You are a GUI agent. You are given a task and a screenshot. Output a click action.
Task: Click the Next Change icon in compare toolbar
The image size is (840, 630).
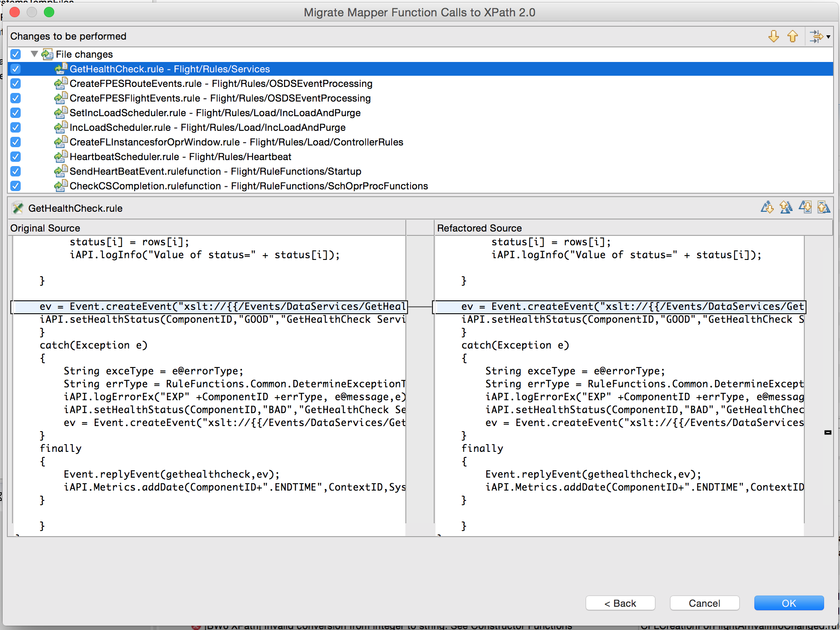pyautogui.click(x=805, y=208)
